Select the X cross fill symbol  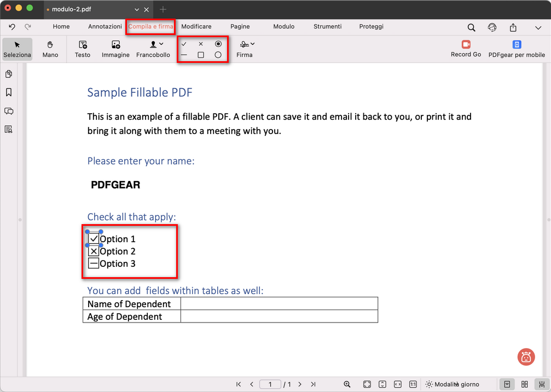[x=201, y=44]
